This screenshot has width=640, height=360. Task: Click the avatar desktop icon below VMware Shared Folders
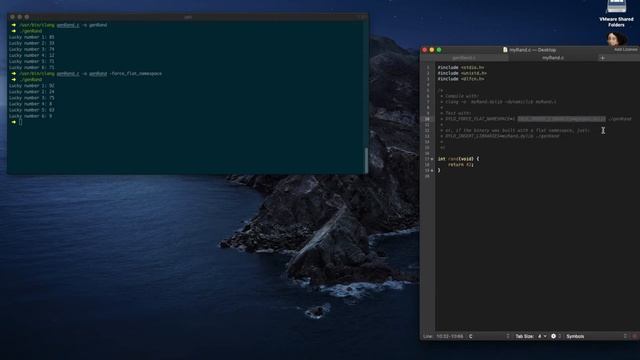point(616,40)
